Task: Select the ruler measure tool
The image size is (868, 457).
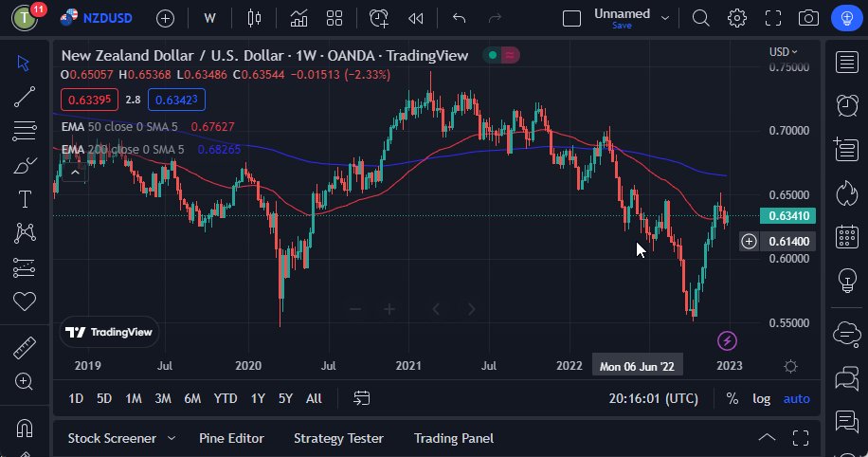Action: click(x=25, y=347)
